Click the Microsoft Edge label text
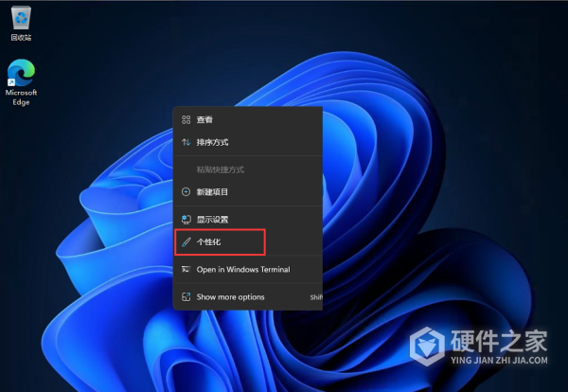 pos(21,98)
